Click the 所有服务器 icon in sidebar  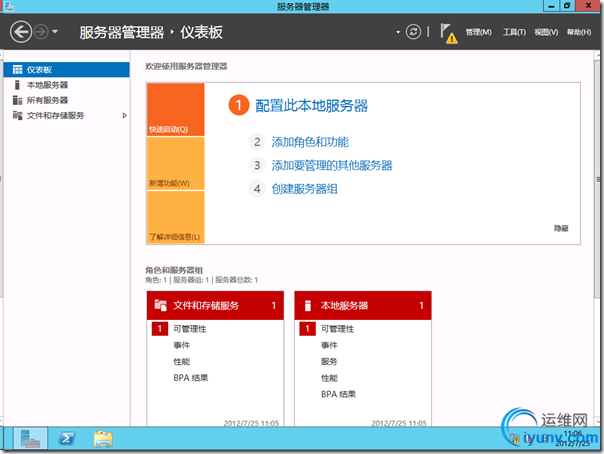click(x=17, y=101)
